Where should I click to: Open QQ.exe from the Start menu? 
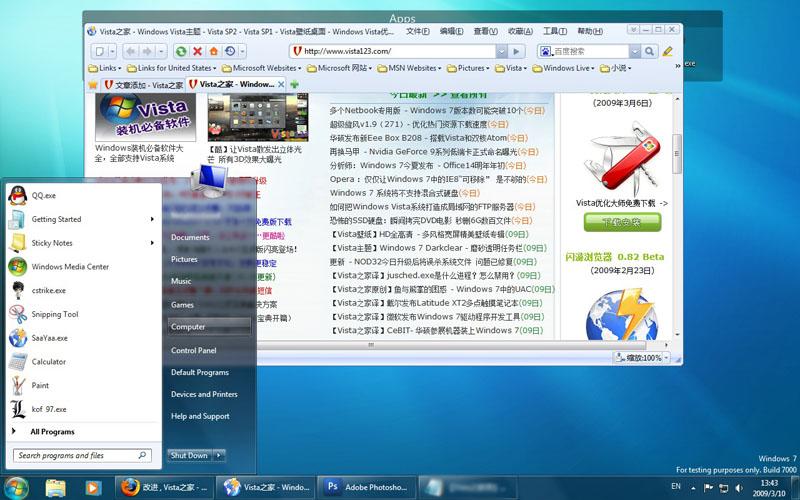tap(44, 196)
